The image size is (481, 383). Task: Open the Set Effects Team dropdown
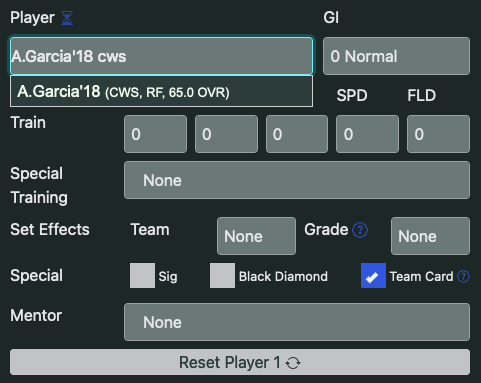coord(256,236)
